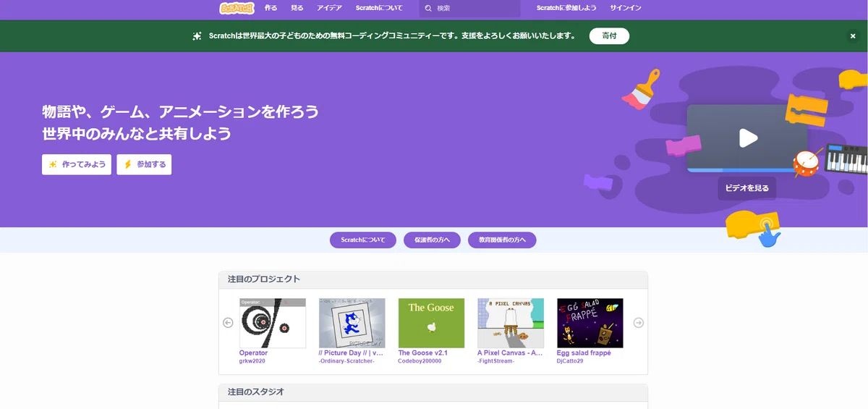868x409 pixels.
Task: Open the Picture Day project thumbnail
Action: click(352, 323)
